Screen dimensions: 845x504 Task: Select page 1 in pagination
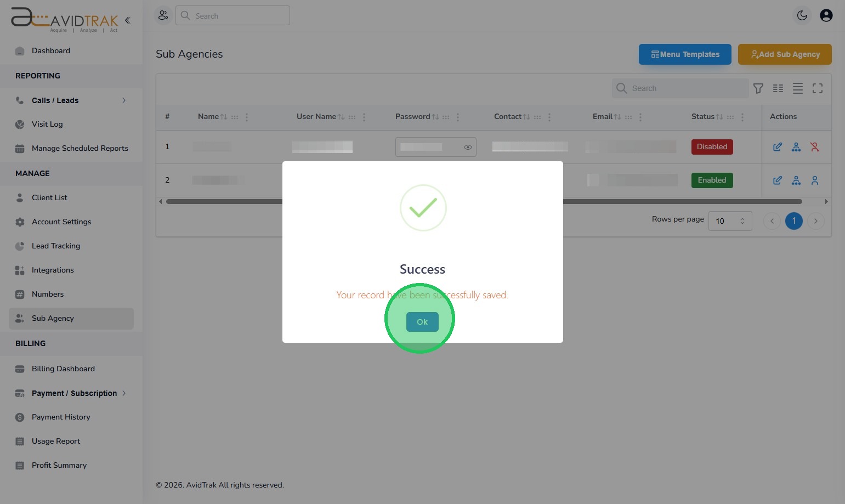pos(794,221)
